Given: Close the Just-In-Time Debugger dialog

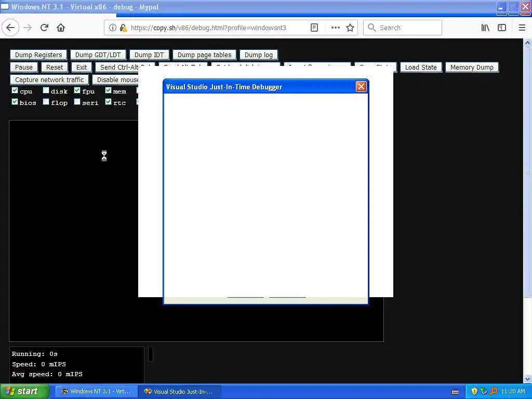Looking at the screenshot, I should click(x=361, y=87).
